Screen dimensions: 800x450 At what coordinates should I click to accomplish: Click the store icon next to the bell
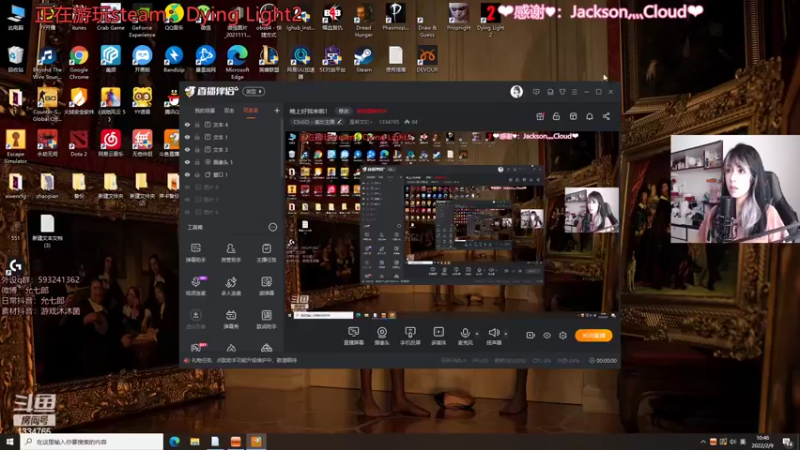pyautogui.click(x=573, y=116)
